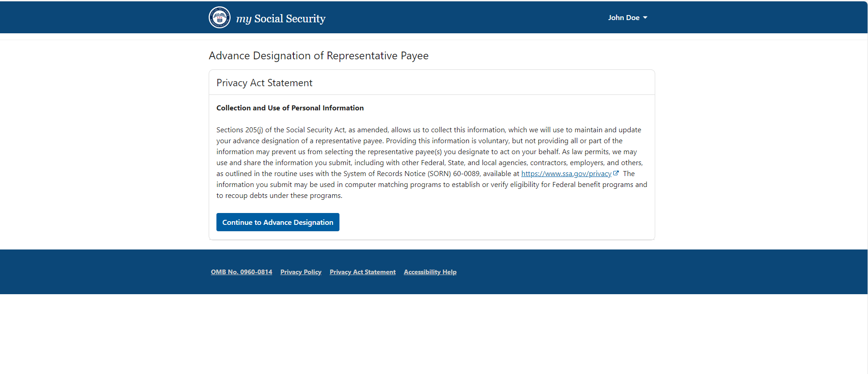This screenshot has height=374, width=868.
Task: Click the "(SORN) 60-0089" text in paragraph
Action: click(453, 174)
